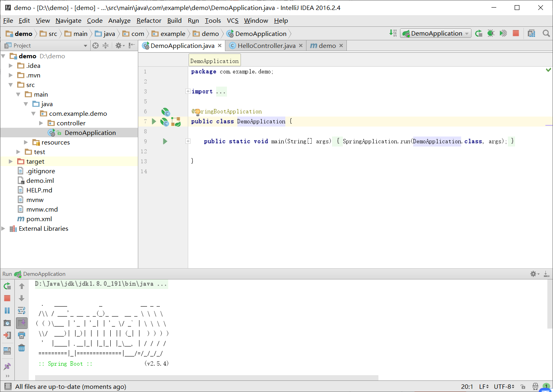Click the Make Project build icon
Viewport: 553px width, 392px height.
click(x=393, y=33)
